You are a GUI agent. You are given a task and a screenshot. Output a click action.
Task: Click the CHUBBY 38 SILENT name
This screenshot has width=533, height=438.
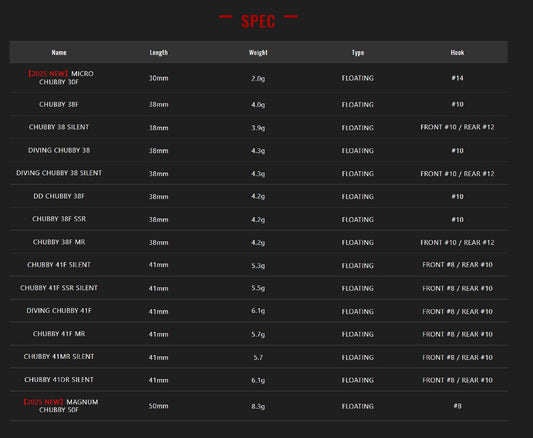[59, 127]
